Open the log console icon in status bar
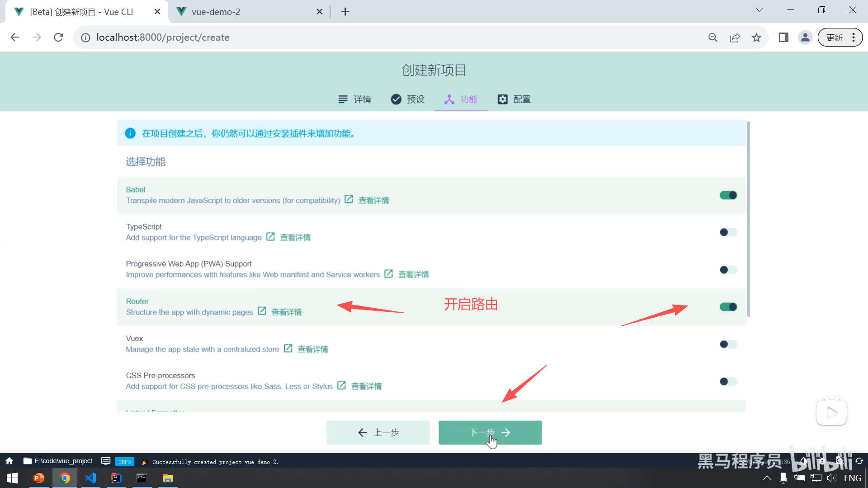Viewport: 868px width, 488px height. click(106, 461)
